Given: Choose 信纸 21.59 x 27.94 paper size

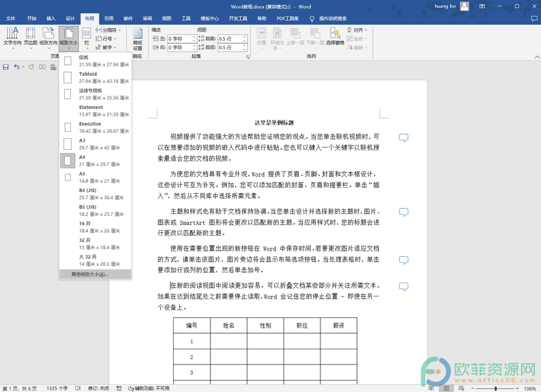Looking at the screenshot, I should click(x=95, y=61).
